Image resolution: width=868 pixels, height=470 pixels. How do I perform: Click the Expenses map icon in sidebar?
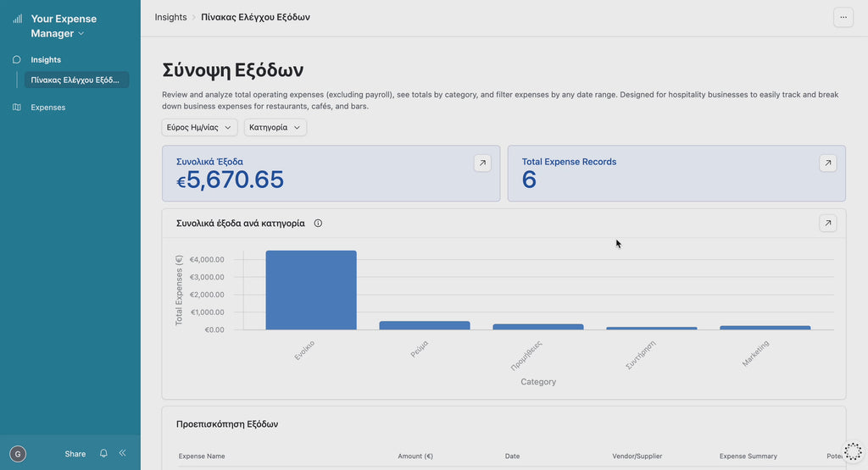pyautogui.click(x=17, y=108)
